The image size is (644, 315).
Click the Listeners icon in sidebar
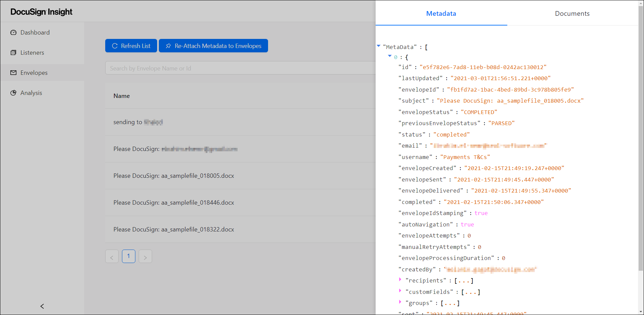13,53
